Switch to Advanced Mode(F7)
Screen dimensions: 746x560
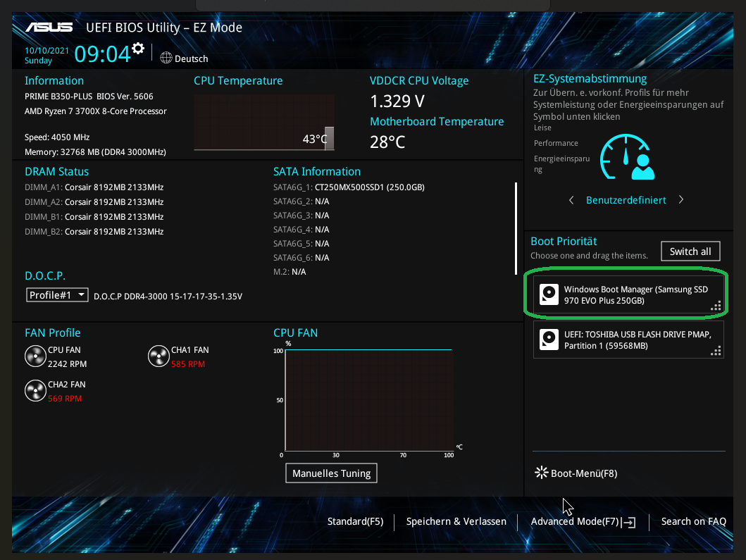point(575,521)
